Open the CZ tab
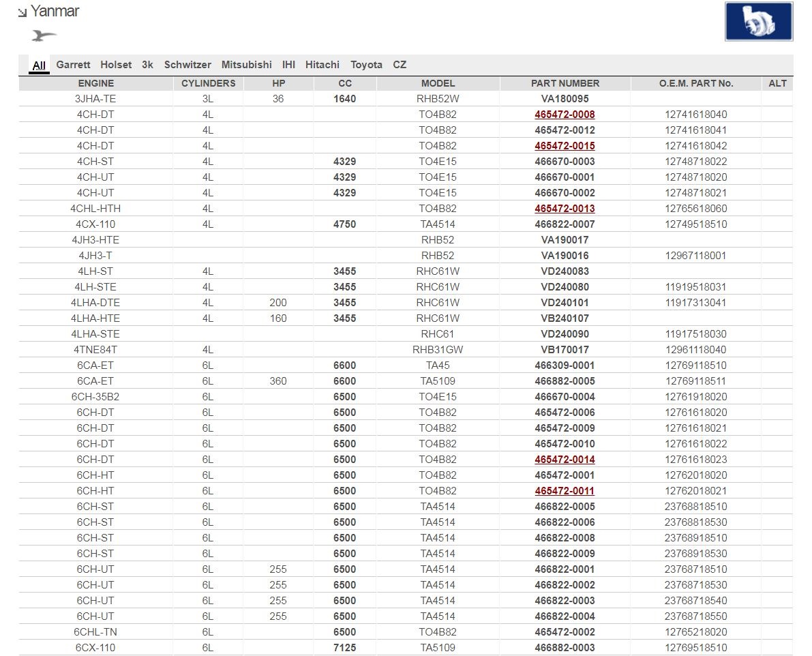The image size is (812, 656). (x=400, y=65)
